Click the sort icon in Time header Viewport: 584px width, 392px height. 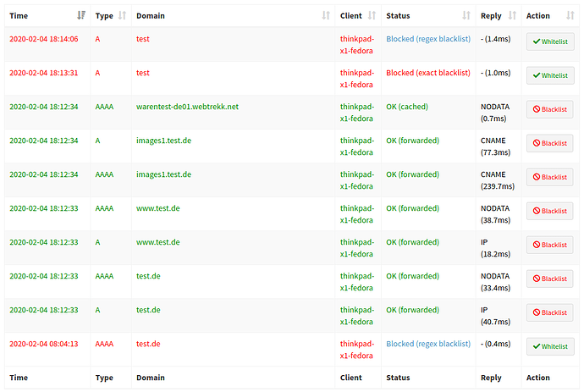pos(80,15)
